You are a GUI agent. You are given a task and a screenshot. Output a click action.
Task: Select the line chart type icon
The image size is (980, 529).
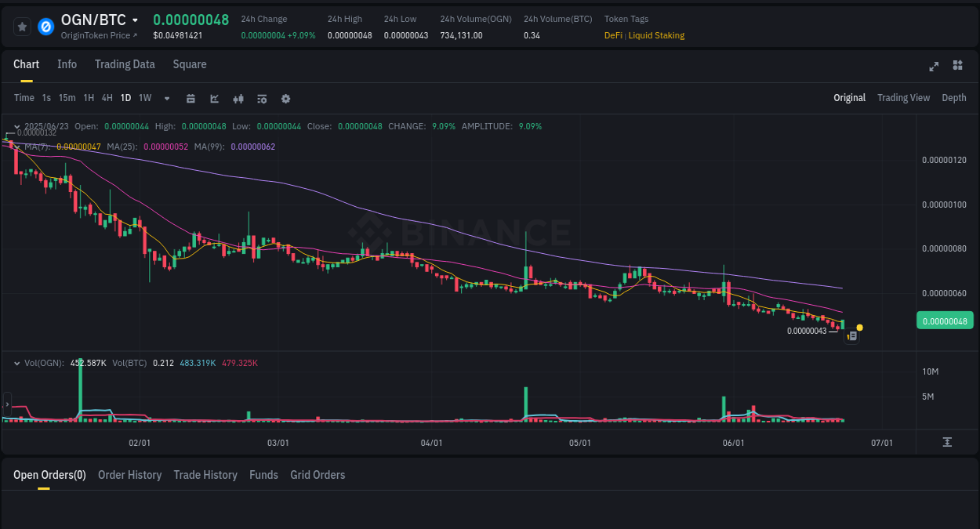pos(214,98)
